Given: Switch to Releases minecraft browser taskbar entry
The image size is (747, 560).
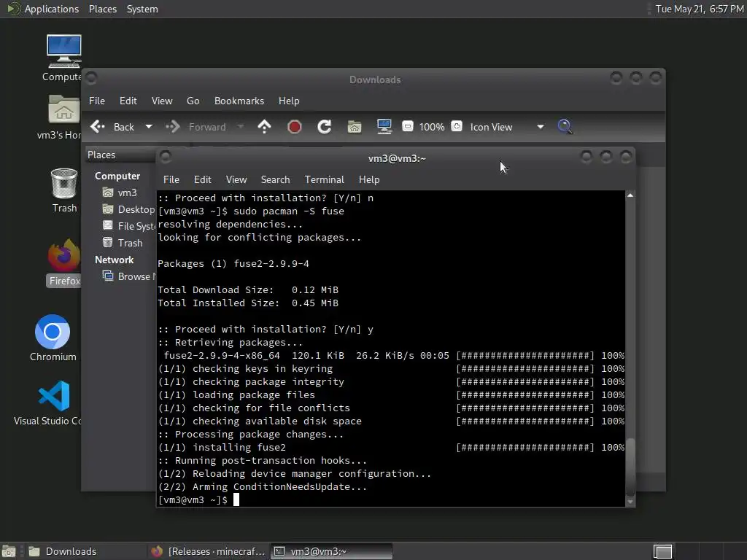Looking at the screenshot, I should (x=208, y=551).
